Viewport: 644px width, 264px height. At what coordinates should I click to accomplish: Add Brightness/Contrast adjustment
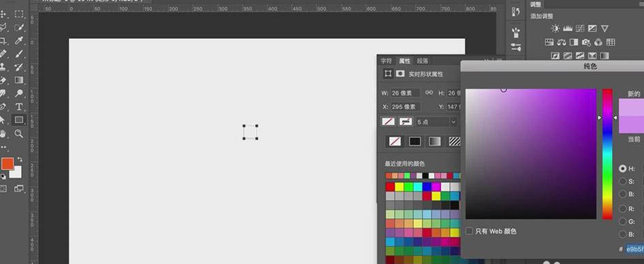click(555, 29)
